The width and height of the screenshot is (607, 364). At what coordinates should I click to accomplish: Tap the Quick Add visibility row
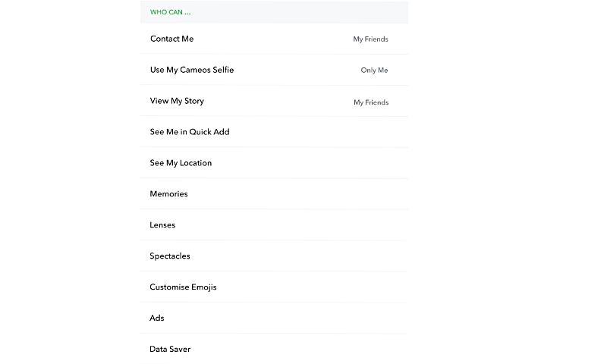[273, 132]
